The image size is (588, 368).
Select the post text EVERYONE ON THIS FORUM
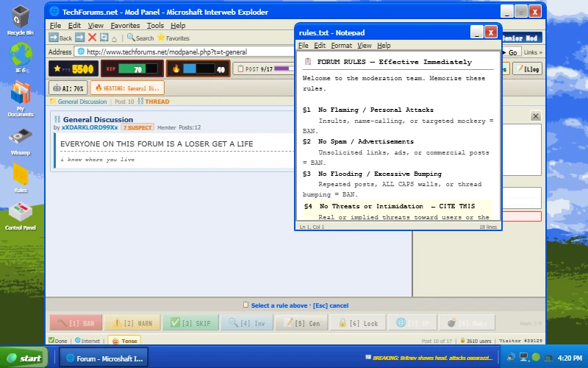pos(157,144)
